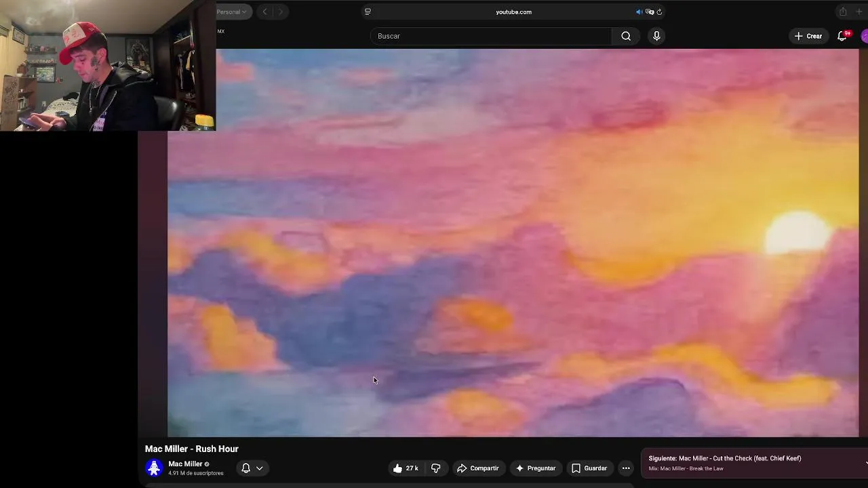
Task: Focus the Buscar search field
Action: [x=491, y=36]
